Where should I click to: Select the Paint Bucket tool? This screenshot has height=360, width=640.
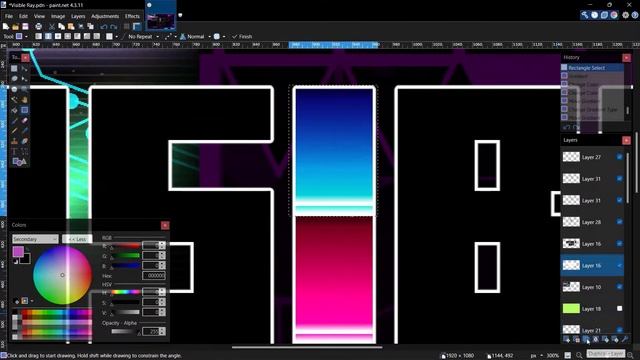14,110
